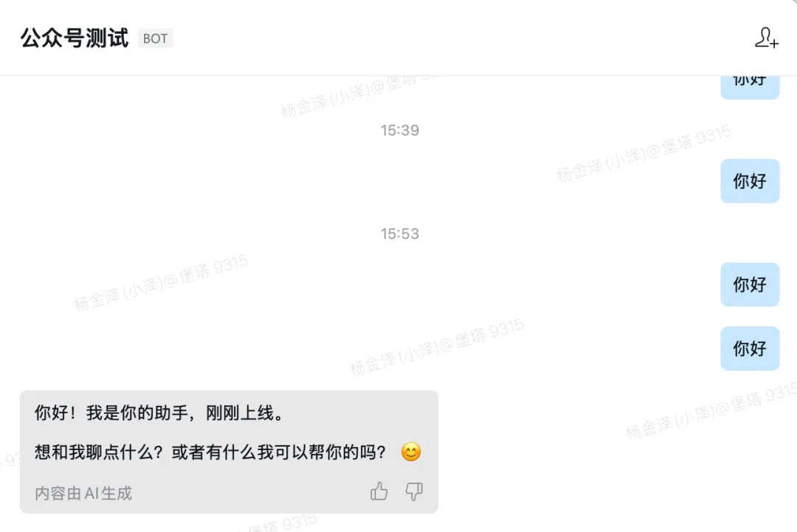Viewport: 797px width, 532px height.
Task: Click the 15:39 timestamp
Action: point(400,131)
